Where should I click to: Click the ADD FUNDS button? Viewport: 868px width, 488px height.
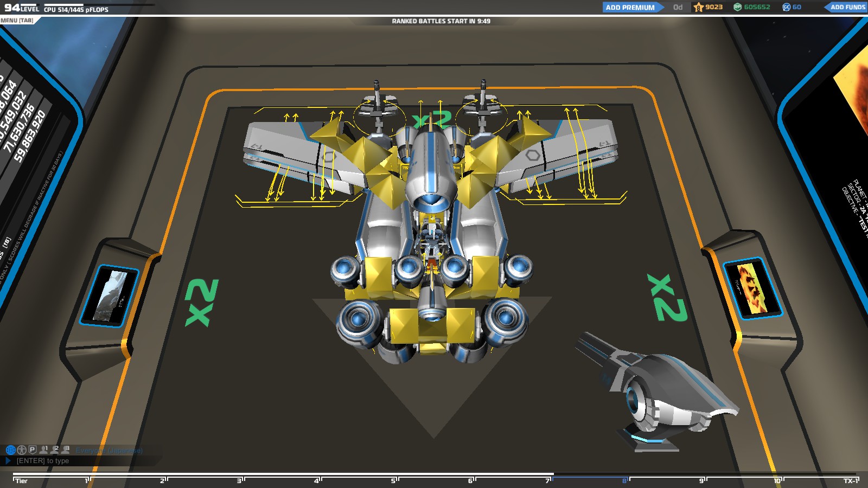(846, 7)
